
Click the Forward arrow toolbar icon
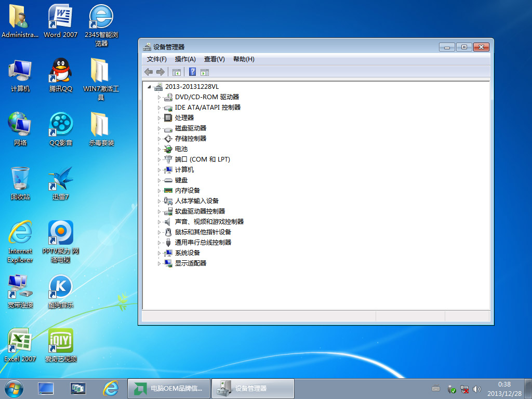pos(161,72)
